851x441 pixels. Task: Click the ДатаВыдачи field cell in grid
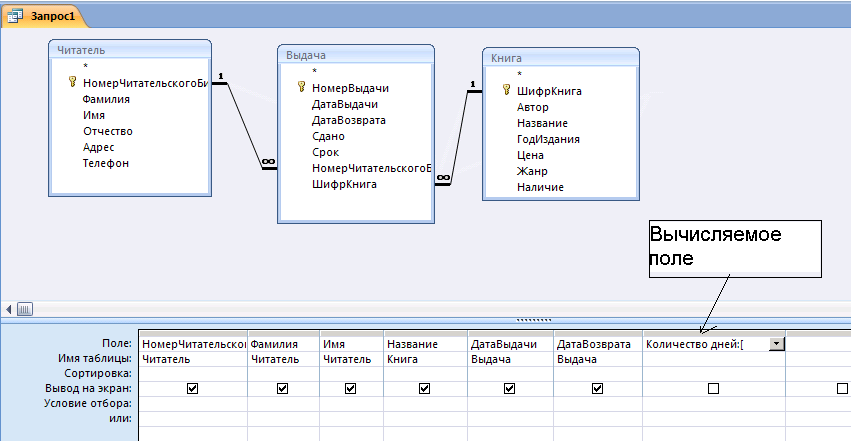pos(510,344)
